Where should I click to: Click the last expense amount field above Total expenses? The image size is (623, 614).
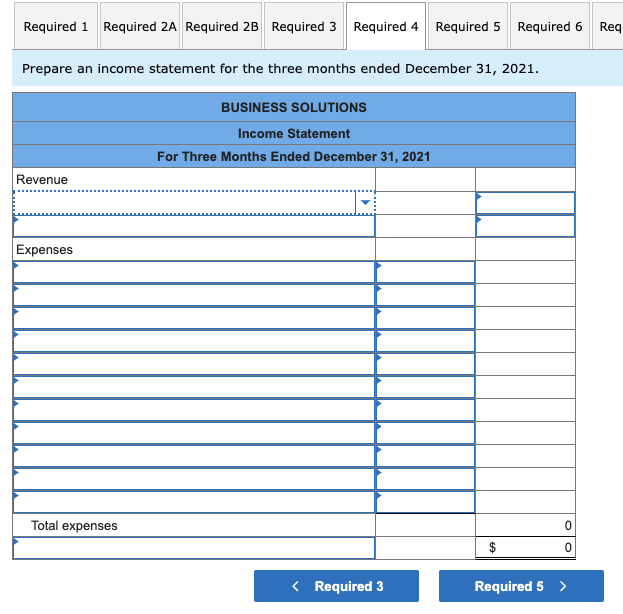[425, 502]
